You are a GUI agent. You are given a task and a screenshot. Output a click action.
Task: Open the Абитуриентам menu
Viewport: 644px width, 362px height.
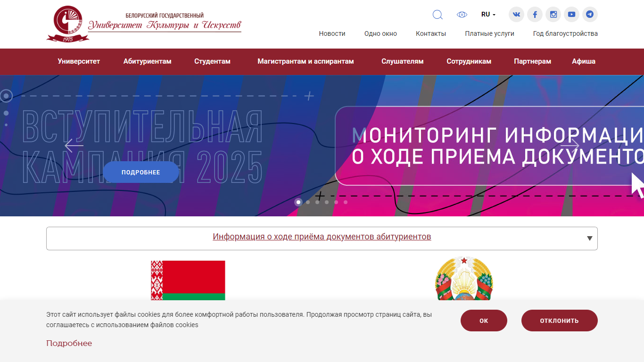(x=147, y=61)
